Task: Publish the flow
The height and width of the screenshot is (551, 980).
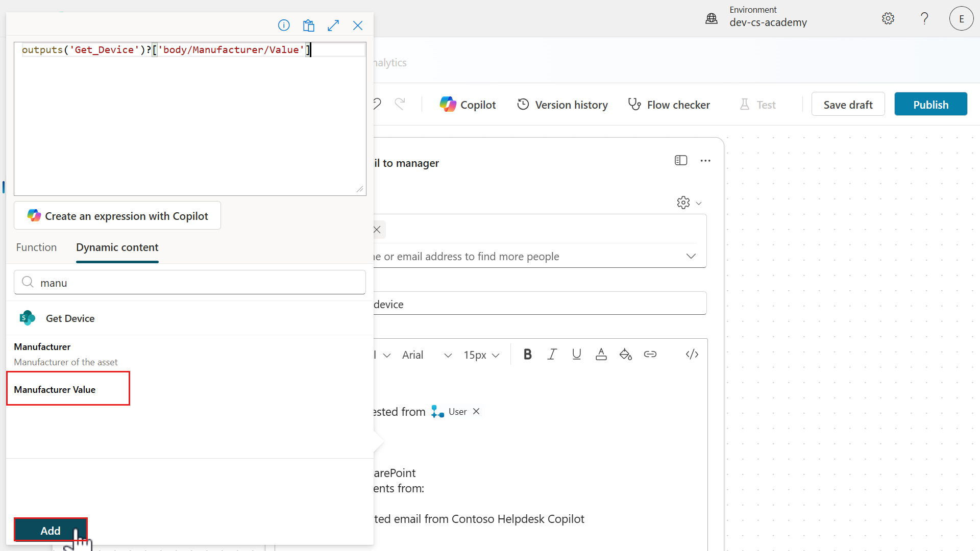Action: (x=930, y=104)
